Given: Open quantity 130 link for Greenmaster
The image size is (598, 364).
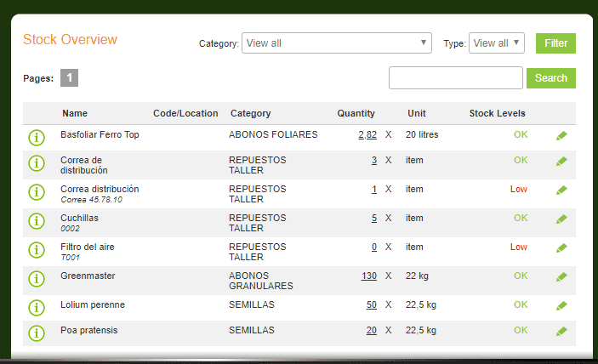Looking at the screenshot, I should (x=369, y=276).
